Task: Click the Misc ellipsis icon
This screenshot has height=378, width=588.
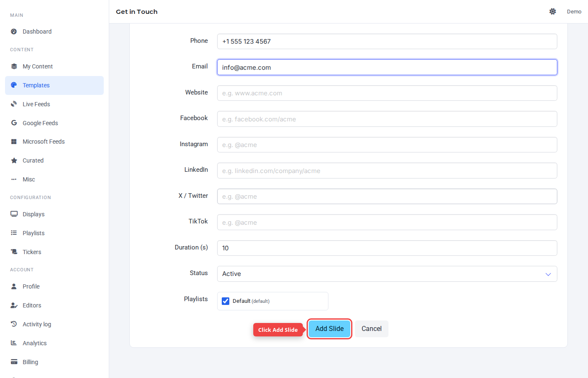Action: tap(14, 179)
